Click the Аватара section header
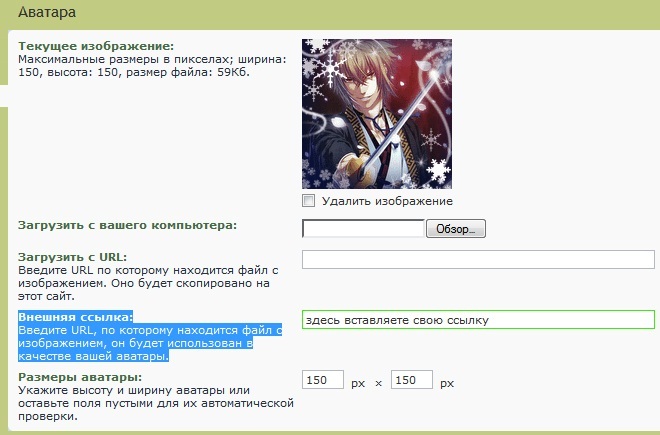This screenshot has width=660, height=435. click(x=47, y=12)
